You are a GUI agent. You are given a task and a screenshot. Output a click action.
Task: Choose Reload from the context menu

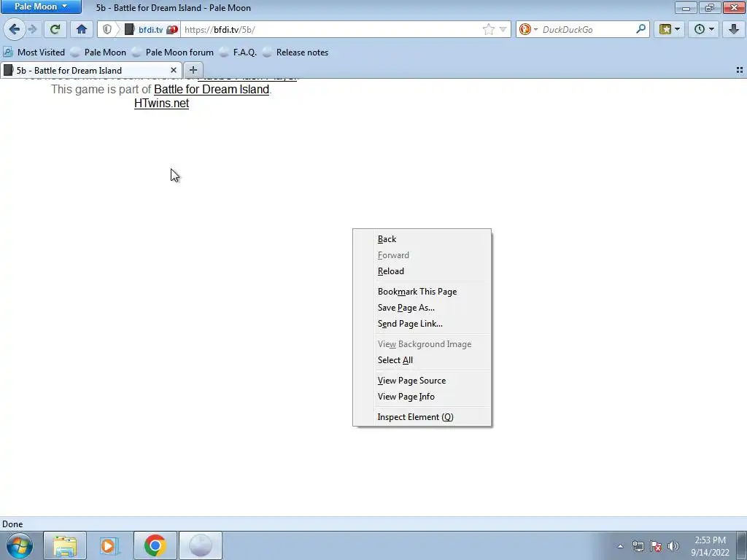coord(422,271)
